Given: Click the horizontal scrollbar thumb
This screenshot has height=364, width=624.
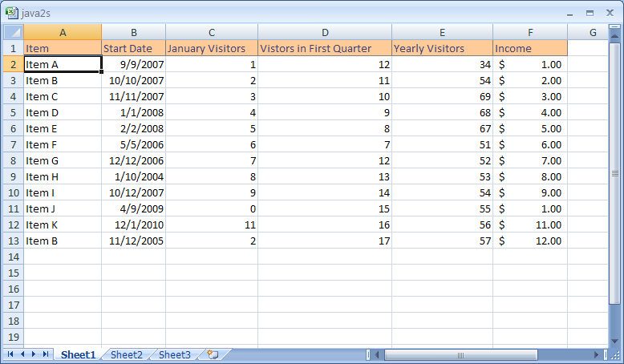Looking at the screenshot, I should (461, 354).
